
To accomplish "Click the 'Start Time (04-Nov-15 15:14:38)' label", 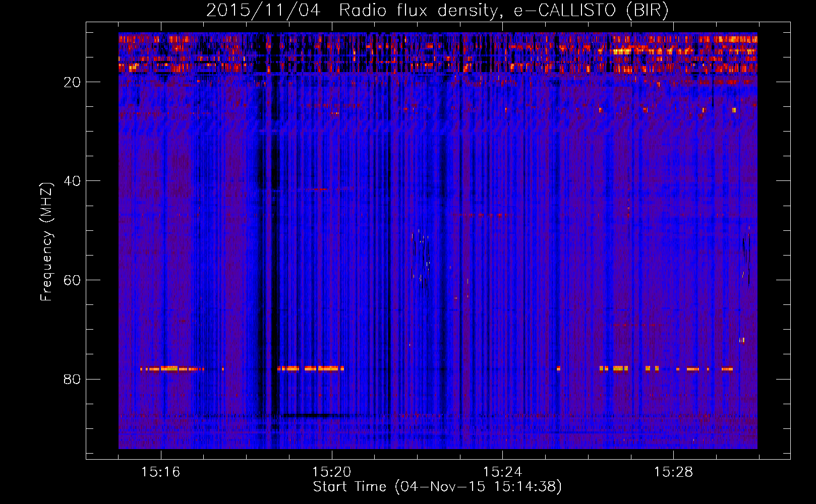I will (437, 487).
